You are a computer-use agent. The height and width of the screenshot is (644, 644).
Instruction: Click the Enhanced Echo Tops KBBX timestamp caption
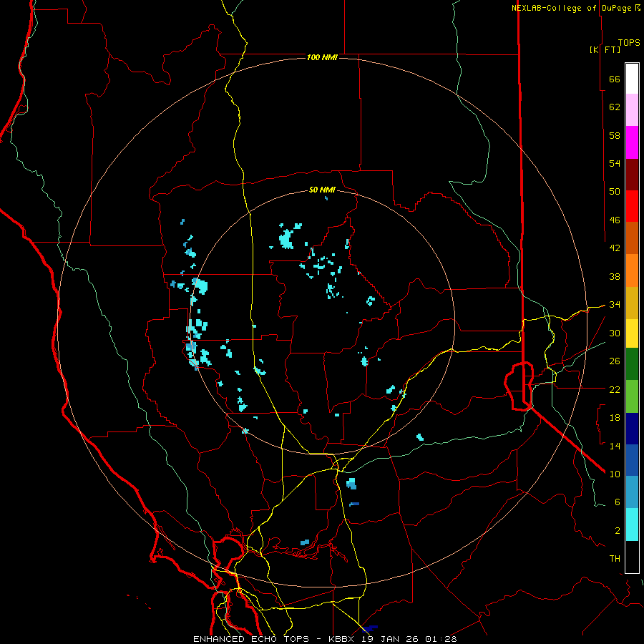[x=325, y=639]
